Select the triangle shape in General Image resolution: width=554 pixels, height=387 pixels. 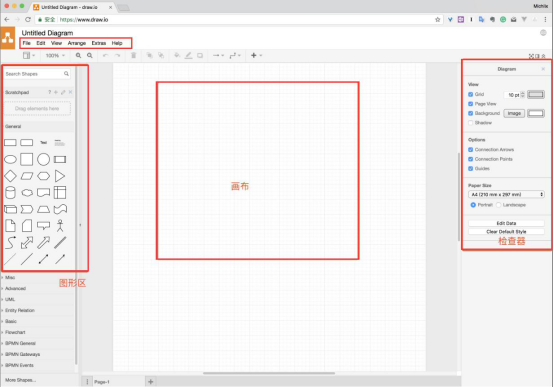click(x=60, y=176)
